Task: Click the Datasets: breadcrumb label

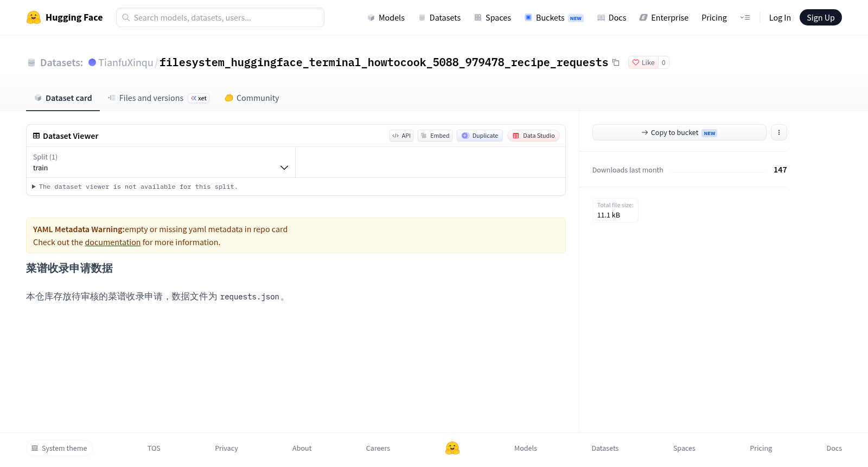Action: (x=61, y=62)
